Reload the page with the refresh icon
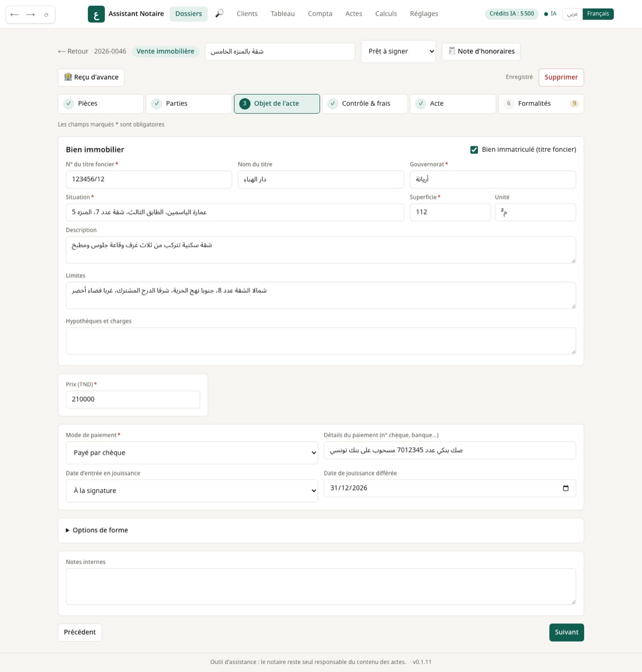This screenshot has height=672, width=642. tap(47, 14)
